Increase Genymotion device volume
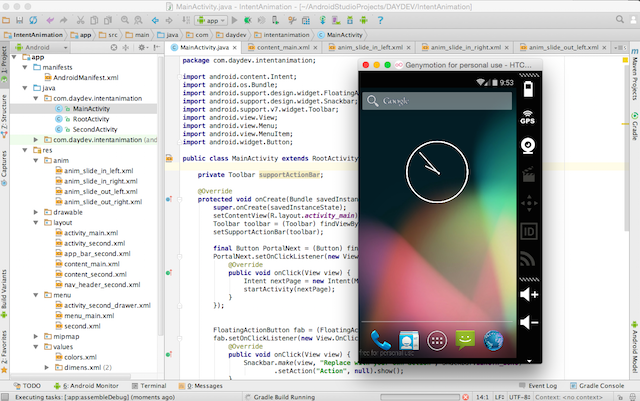This screenshot has width=640, height=401. point(529,294)
